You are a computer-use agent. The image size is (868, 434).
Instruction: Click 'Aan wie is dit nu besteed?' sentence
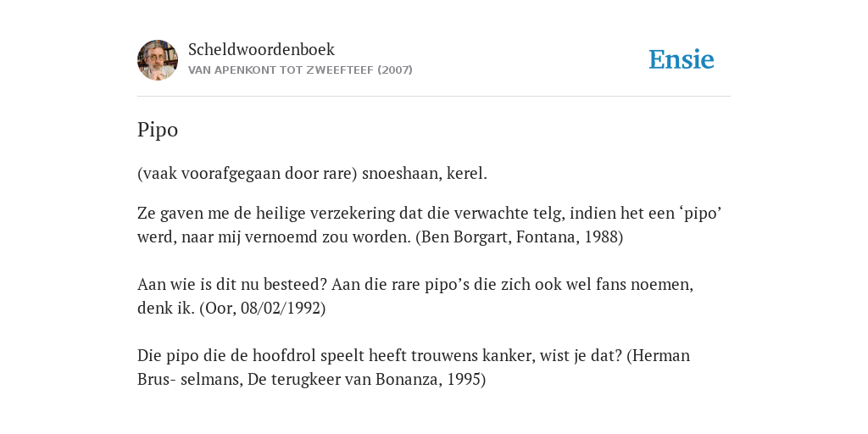[232, 285]
